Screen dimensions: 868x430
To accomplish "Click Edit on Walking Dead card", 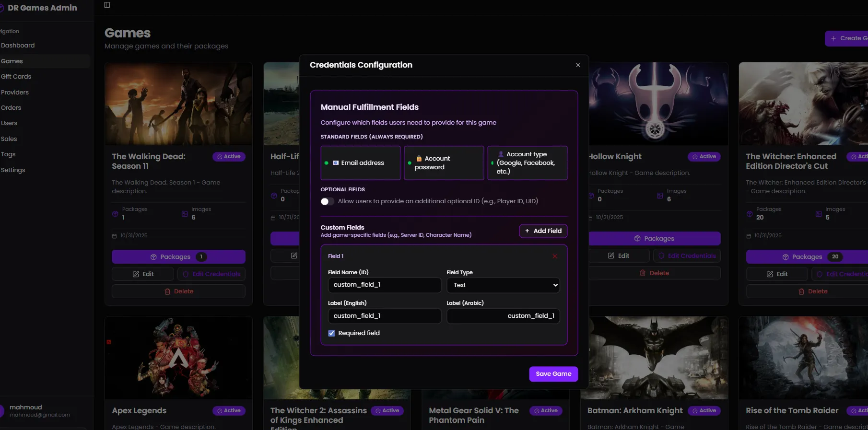I will [x=143, y=274].
